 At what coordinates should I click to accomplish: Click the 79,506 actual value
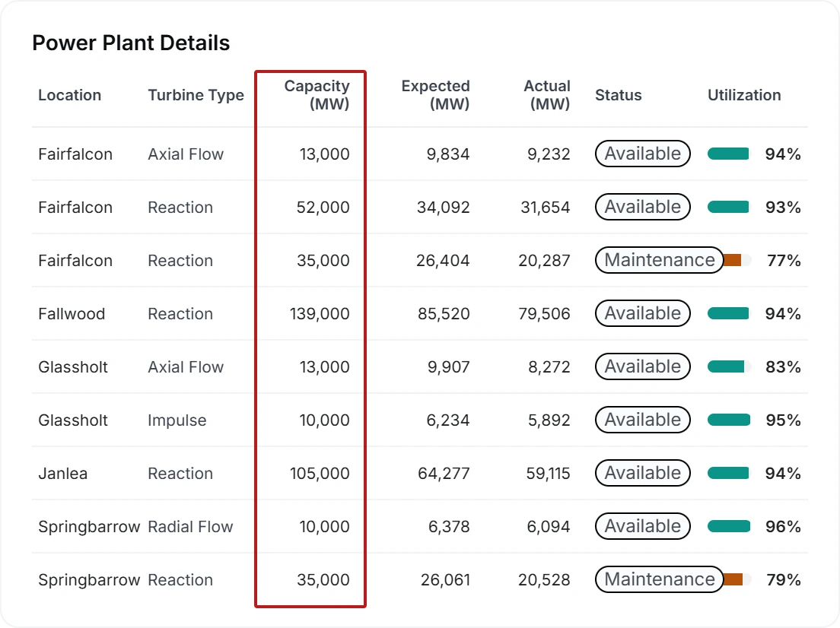coord(544,314)
